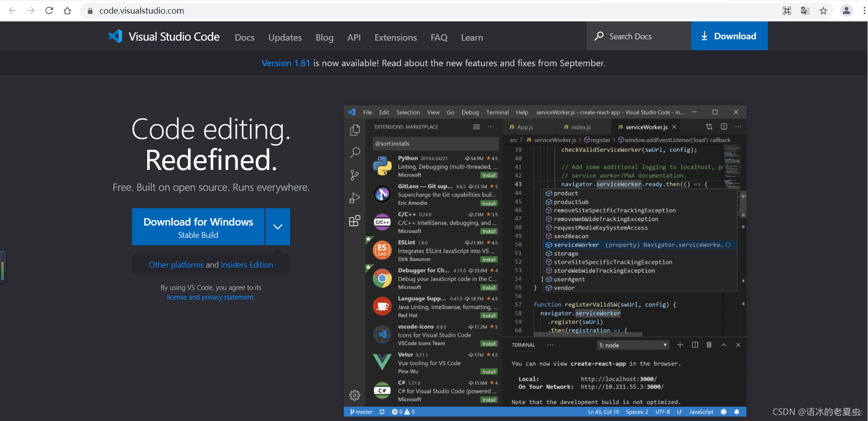The height and width of the screenshot is (421, 868).
Task: Expand download options dropdown arrow
Action: pyautogui.click(x=278, y=227)
